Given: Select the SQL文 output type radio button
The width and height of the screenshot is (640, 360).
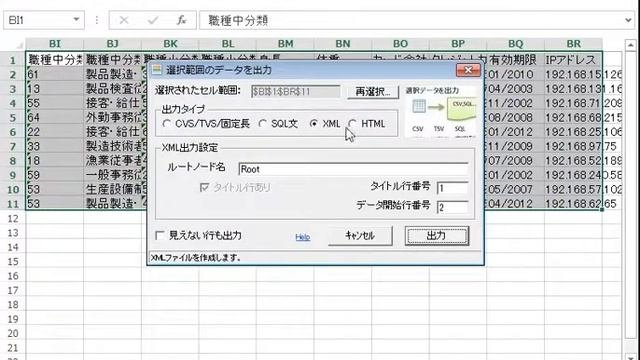Looking at the screenshot, I should pyautogui.click(x=263, y=124).
